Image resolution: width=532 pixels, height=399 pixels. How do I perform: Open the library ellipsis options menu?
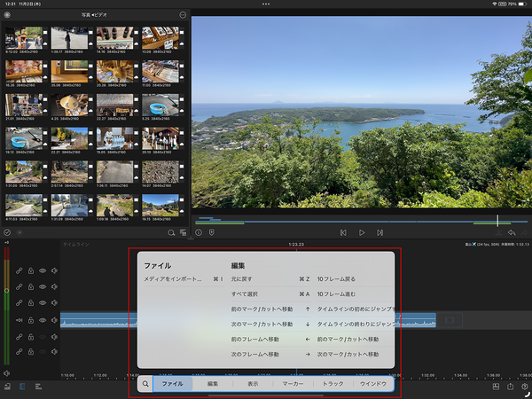coord(184,15)
